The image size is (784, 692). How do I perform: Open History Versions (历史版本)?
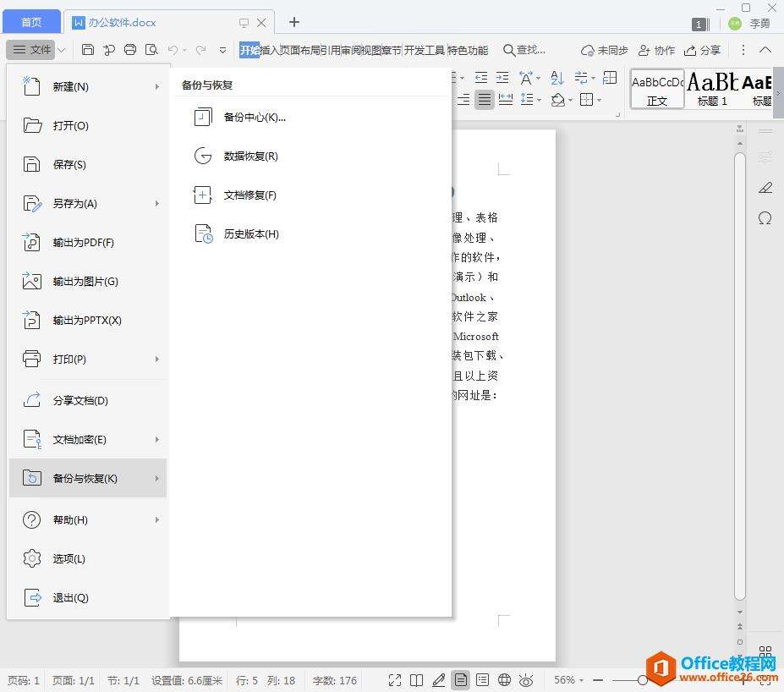tap(250, 234)
